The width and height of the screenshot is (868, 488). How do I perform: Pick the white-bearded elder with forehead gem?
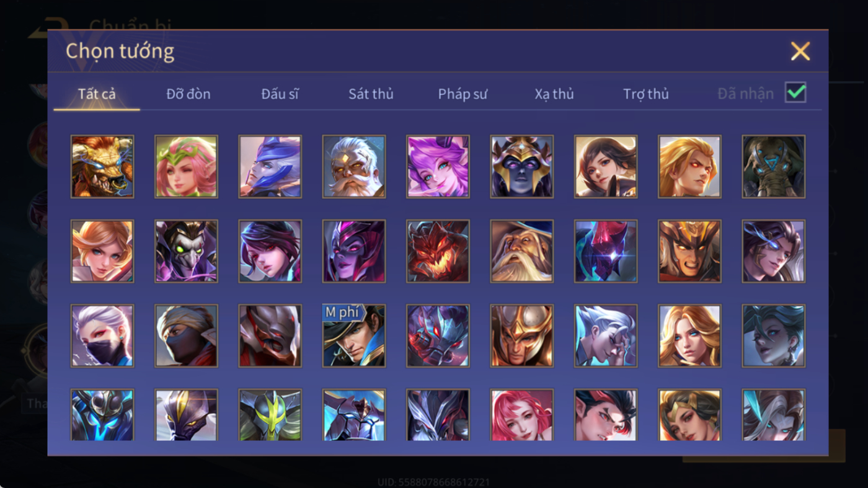[354, 167]
